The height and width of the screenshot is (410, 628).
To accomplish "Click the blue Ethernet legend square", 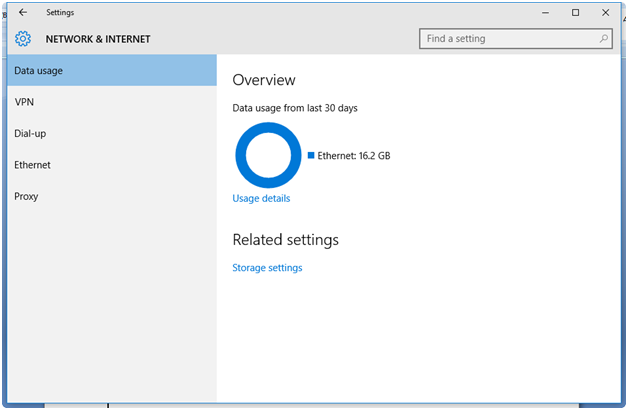I will tap(311, 155).
